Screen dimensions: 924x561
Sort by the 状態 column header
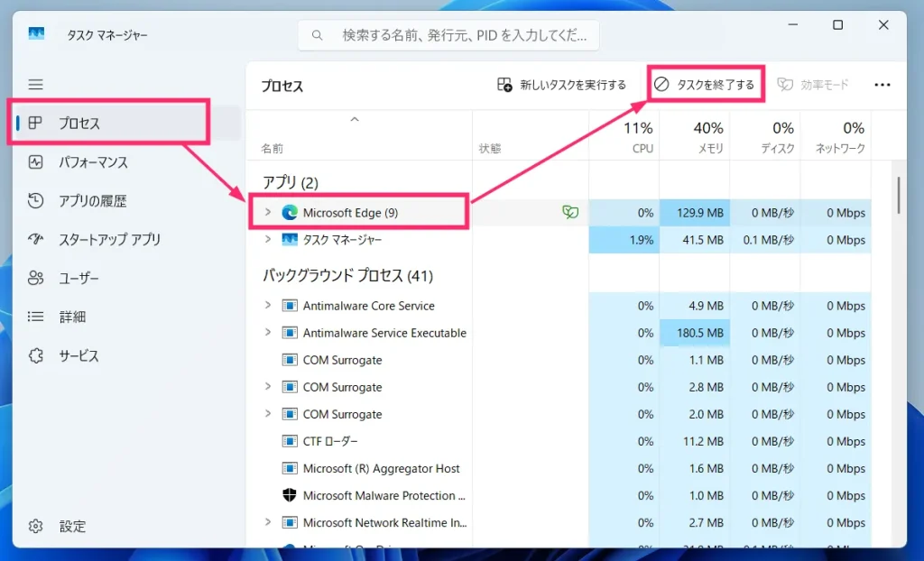click(x=531, y=135)
